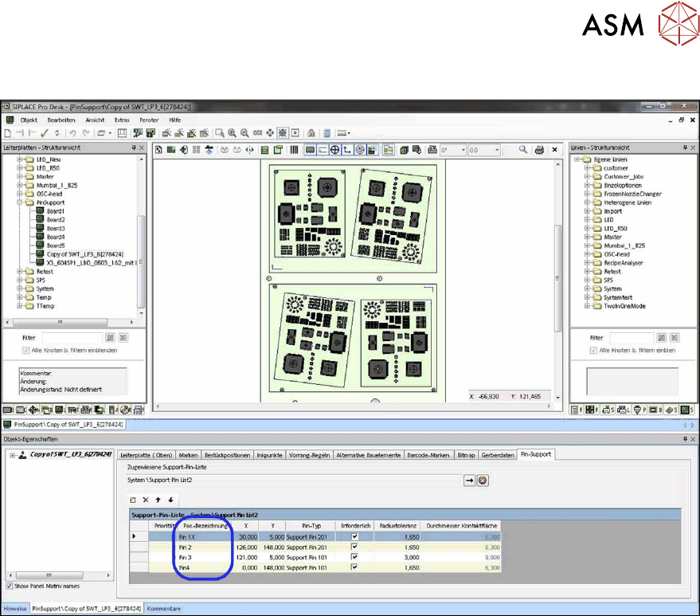The height and width of the screenshot is (616, 700).
Task: Click the remove assigned pin list icon
Action: (483, 481)
